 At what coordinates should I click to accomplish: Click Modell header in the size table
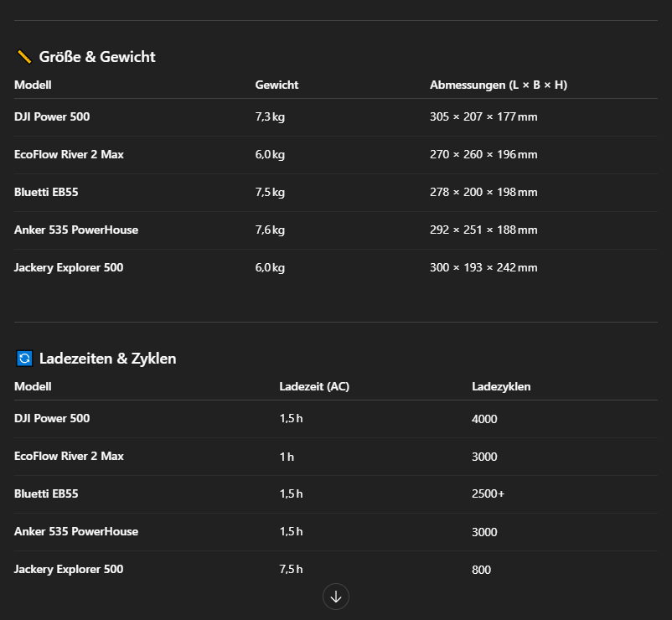(x=33, y=85)
